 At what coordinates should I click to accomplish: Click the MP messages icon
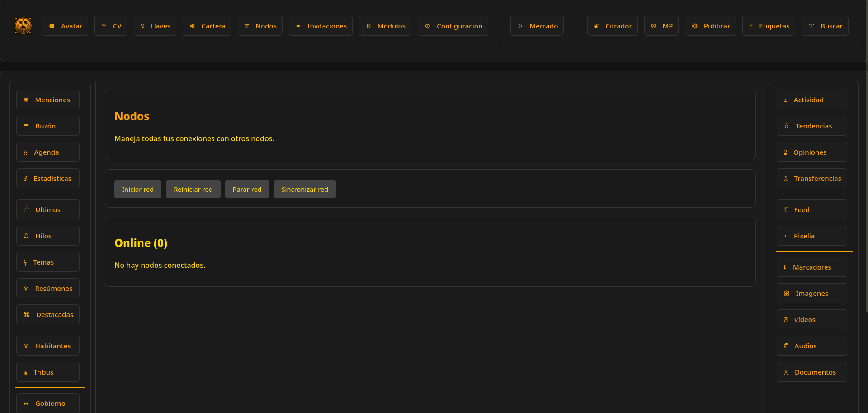[x=653, y=26]
